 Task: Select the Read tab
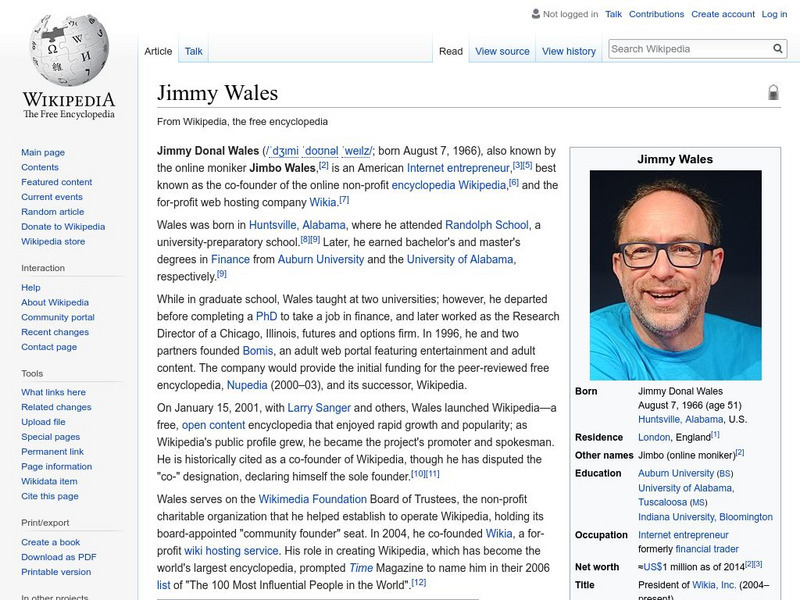click(x=451, y=51)
